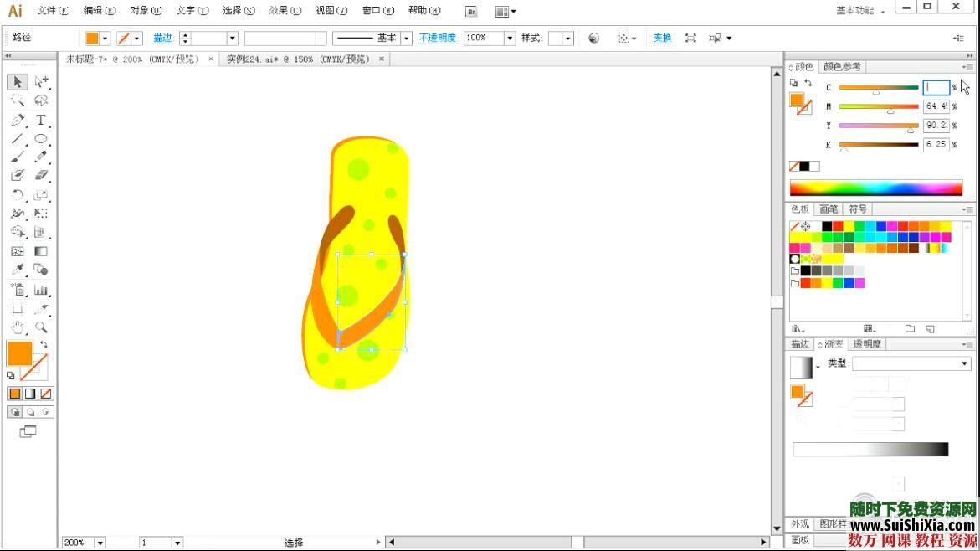Select the Type tool

tap(40, 121)
